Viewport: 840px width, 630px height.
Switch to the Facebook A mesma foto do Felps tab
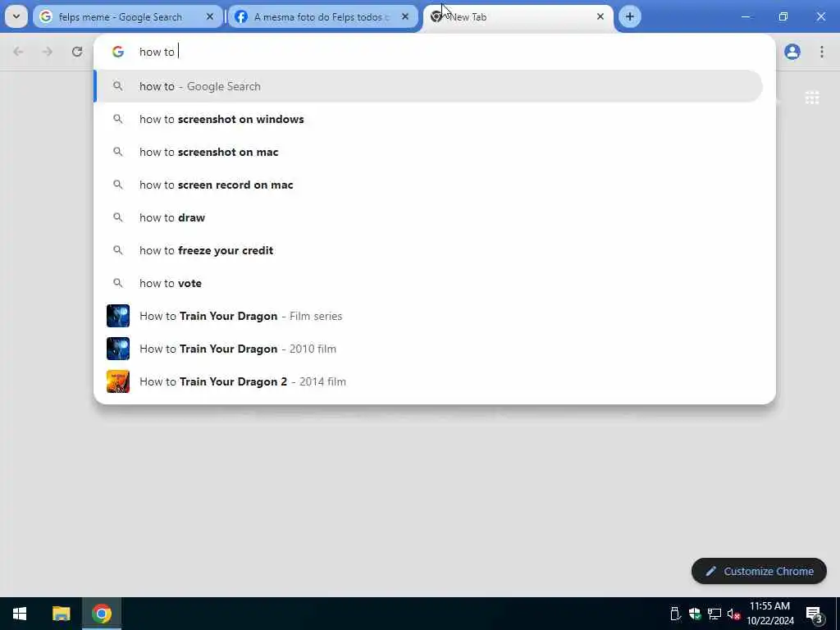(322, 16)
